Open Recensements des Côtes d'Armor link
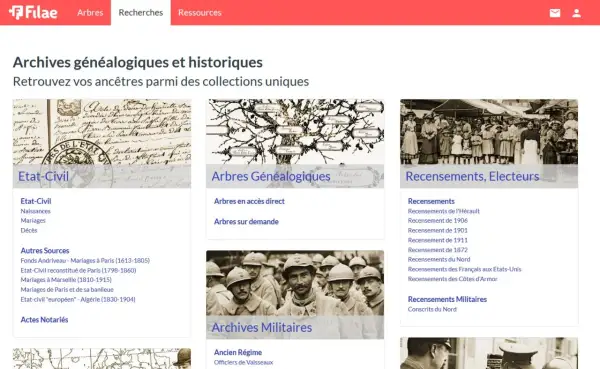The width and height of the screenshot is (600, 369). click(x=452, y=279)
